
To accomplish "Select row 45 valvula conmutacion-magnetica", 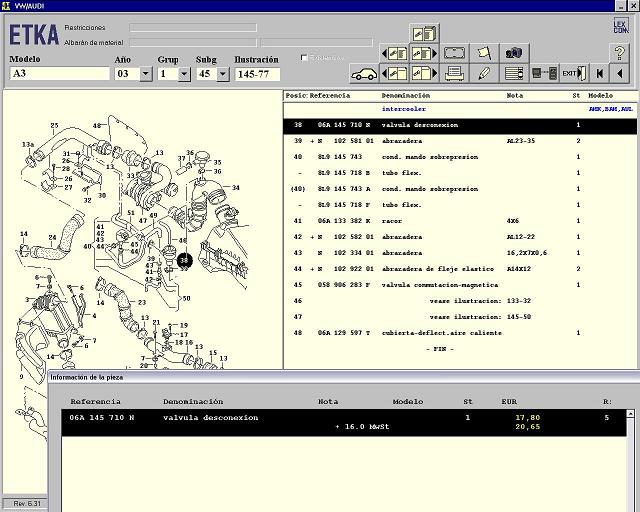I will [460, 285].
